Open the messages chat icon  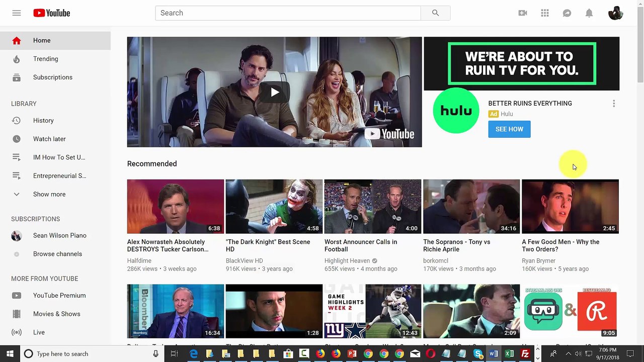pos(567,13)
